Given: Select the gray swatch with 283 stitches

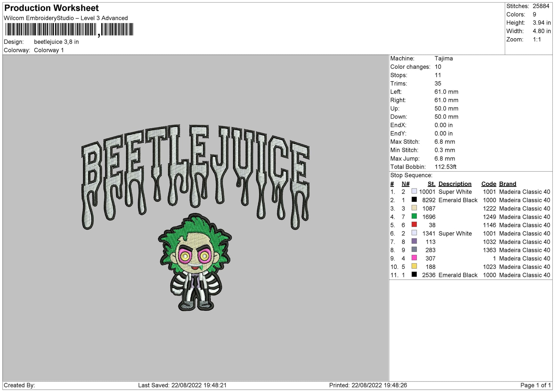Looking at the screenshot, I should pyautogui.click(x=414, y=249).
